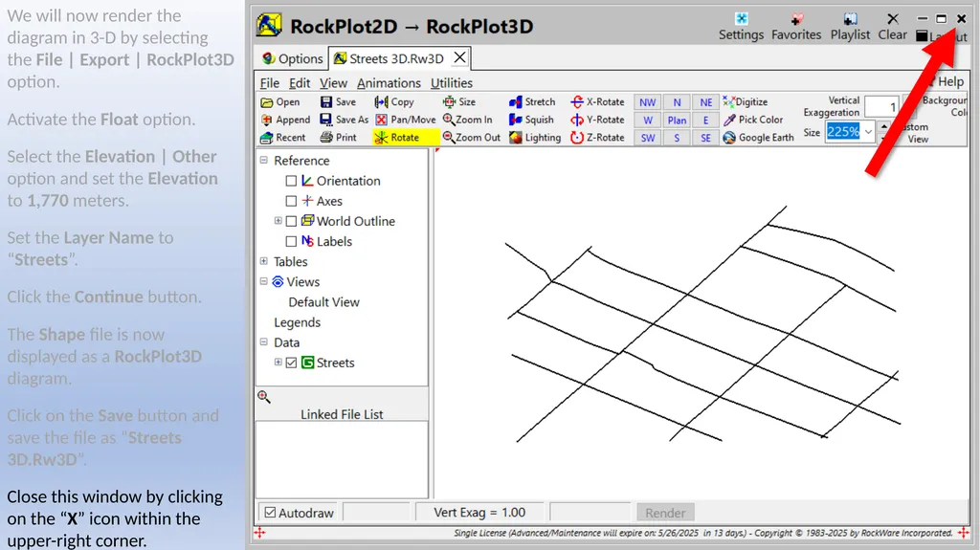Expand the World Outline node
The image size is (980, 550).
tap(278, 221)
